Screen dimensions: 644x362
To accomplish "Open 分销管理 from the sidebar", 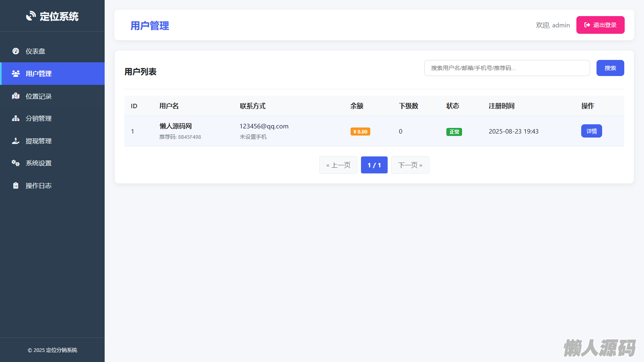I will (39, 119).
